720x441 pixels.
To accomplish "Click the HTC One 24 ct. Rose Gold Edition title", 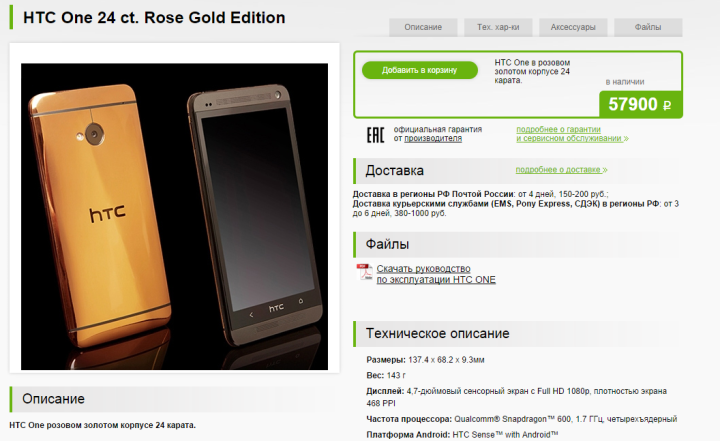I will tap(154, 17).
